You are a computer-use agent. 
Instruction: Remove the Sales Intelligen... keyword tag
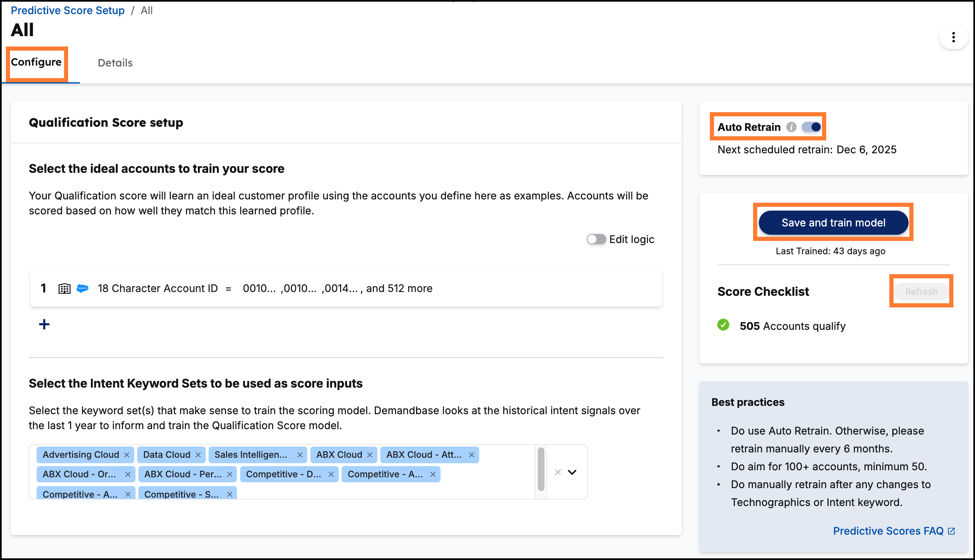(300, 455)
